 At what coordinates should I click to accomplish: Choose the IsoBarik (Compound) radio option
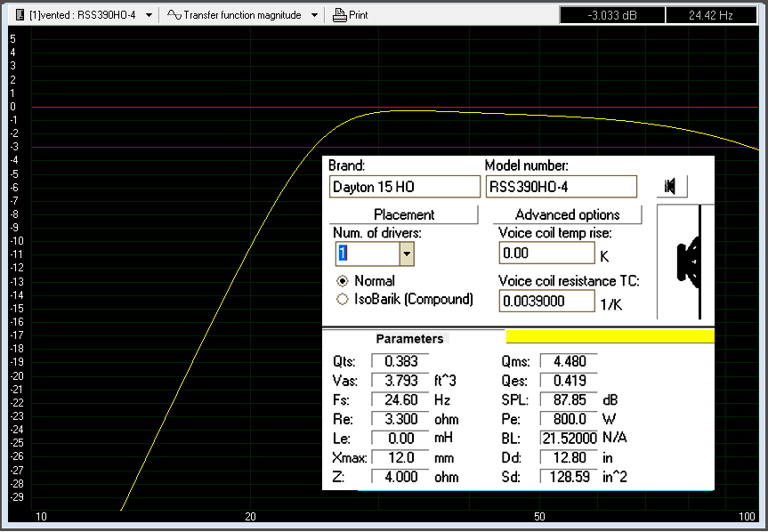click(343, 299)
